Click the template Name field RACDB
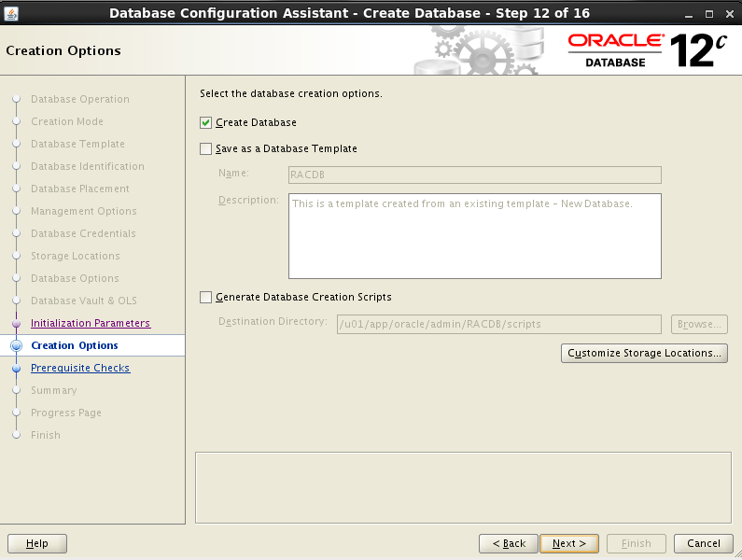Screen dimensions: 742x560 (475, 175)
